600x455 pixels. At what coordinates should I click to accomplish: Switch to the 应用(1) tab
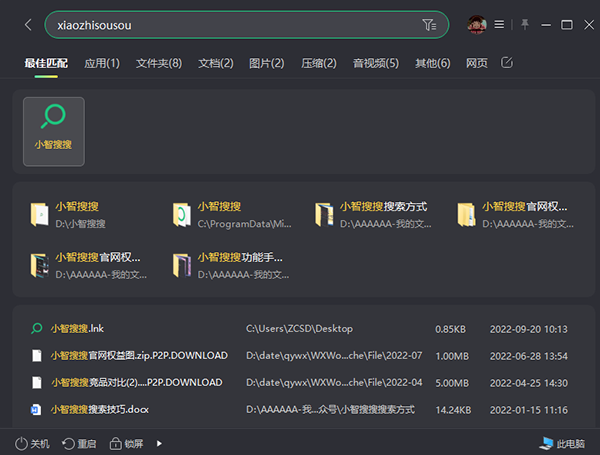tap(102, 64)
